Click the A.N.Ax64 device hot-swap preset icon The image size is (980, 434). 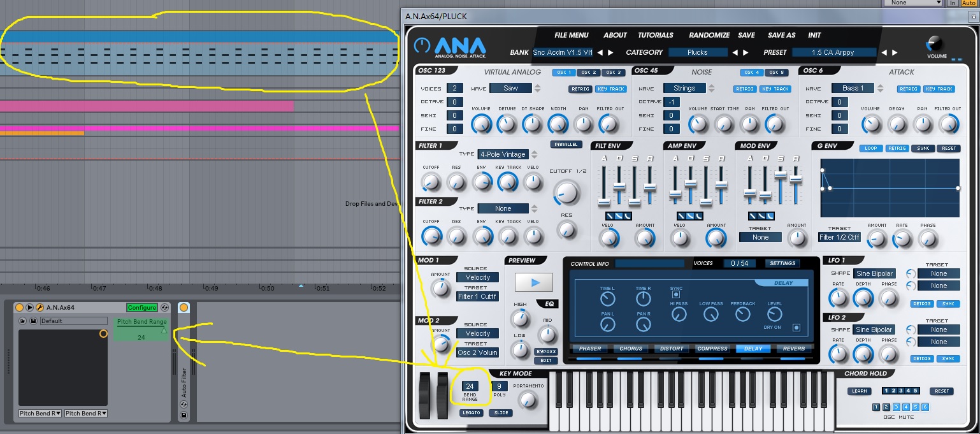164,307
